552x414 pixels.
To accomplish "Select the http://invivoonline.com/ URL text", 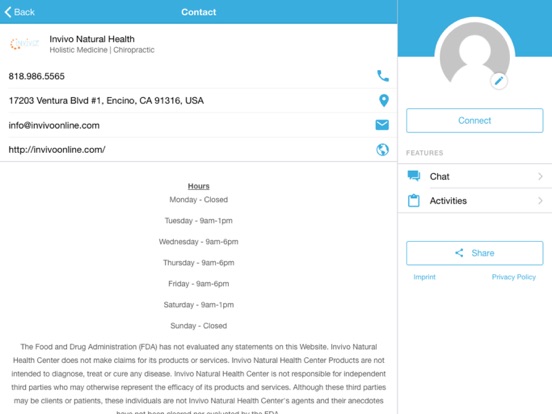I will [x=57, y=150].
